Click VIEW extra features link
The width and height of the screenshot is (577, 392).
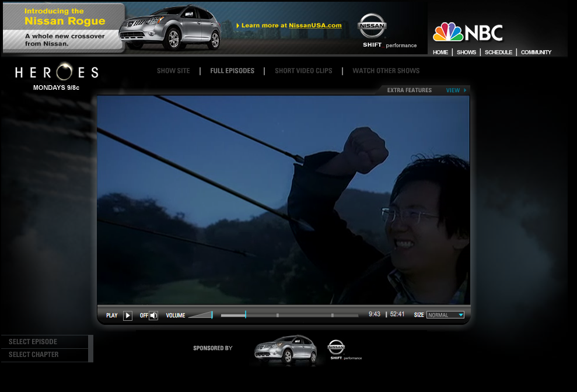[453, 90]
